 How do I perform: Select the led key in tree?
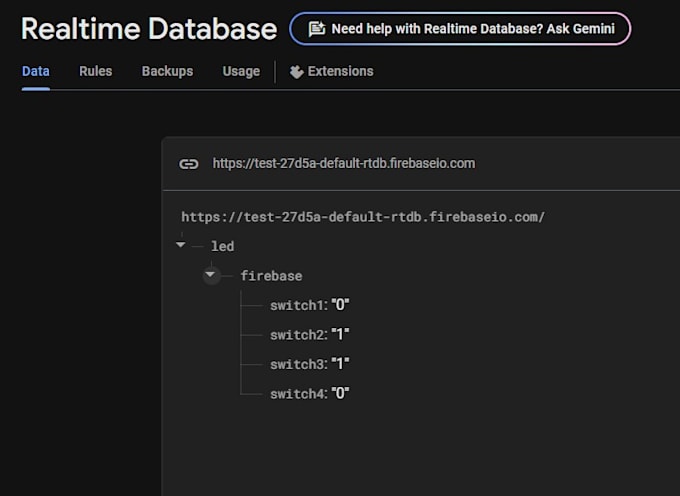(x=223, y=246)
